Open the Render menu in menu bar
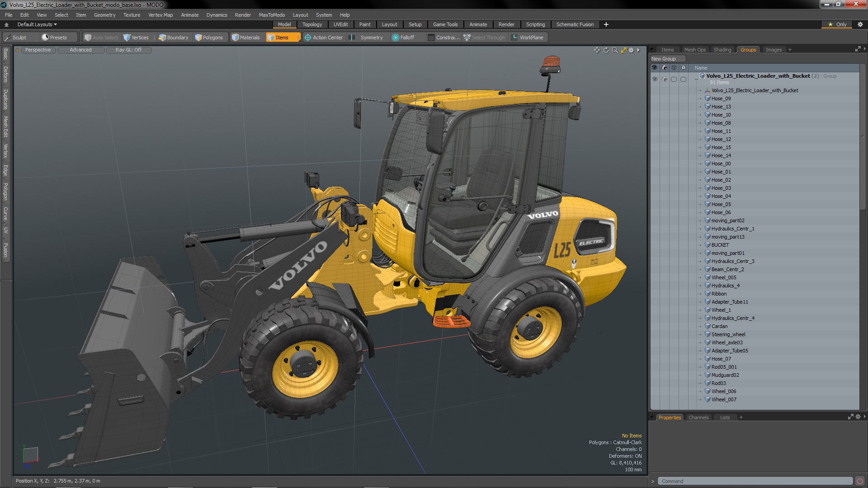Screen dimensions: 868x488 pos(243,15)
